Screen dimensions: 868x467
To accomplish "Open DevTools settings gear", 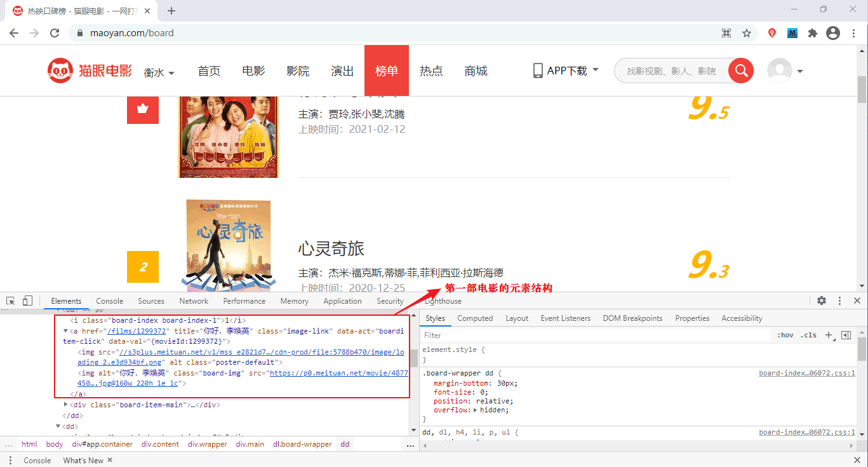I will pyautogui.click(x=822, y=301).
